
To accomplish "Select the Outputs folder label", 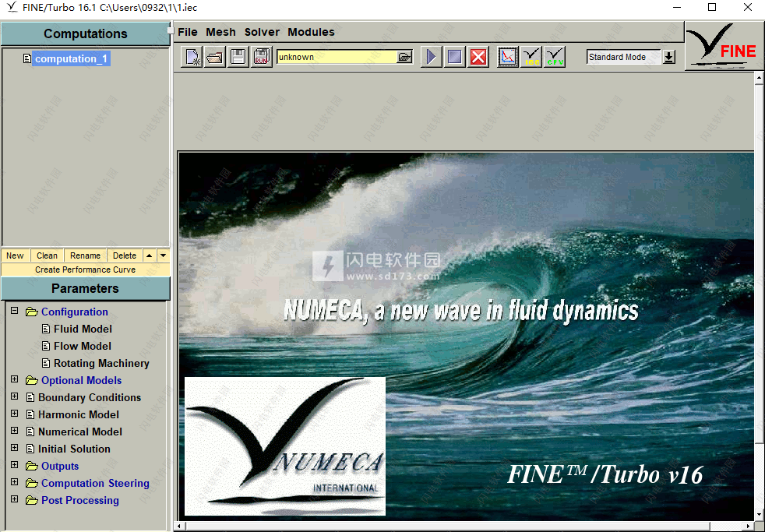I will 59,466.
